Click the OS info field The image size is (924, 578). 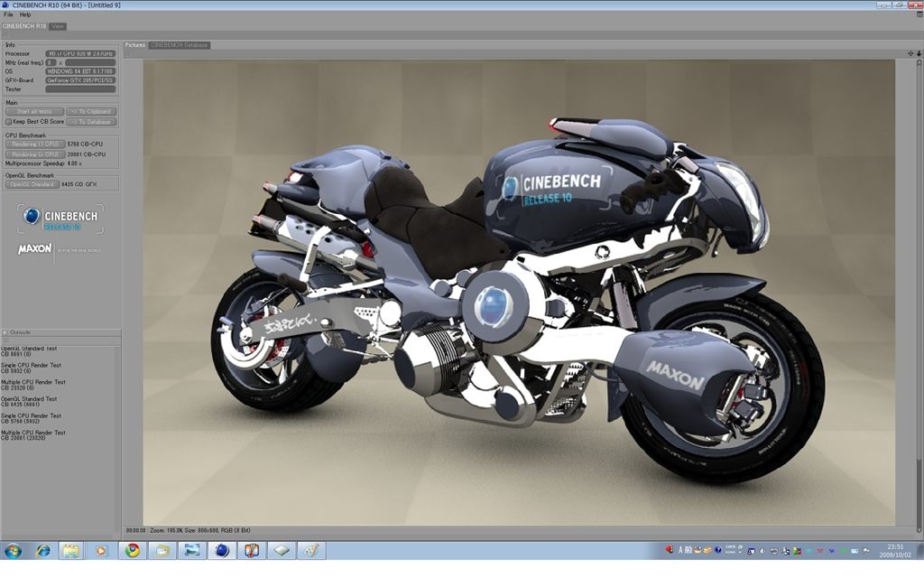click(x=80, y=71)
